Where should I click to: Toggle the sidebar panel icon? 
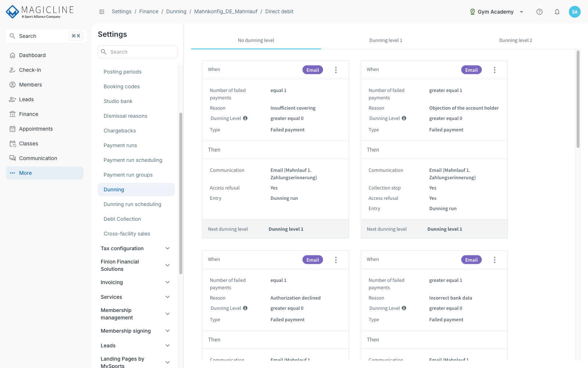[x=102, y=12]
